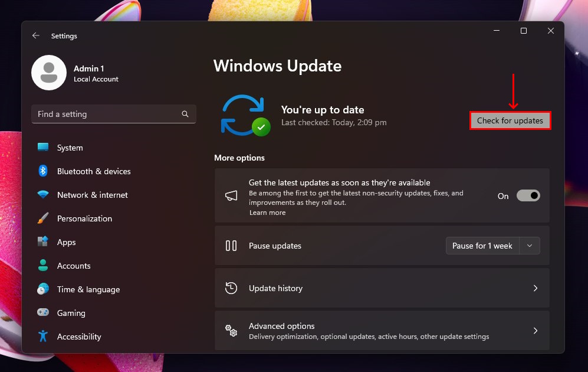
Task: Open the Pause for 1 week dropdown arrow
Action: click(x=530, y=246)
